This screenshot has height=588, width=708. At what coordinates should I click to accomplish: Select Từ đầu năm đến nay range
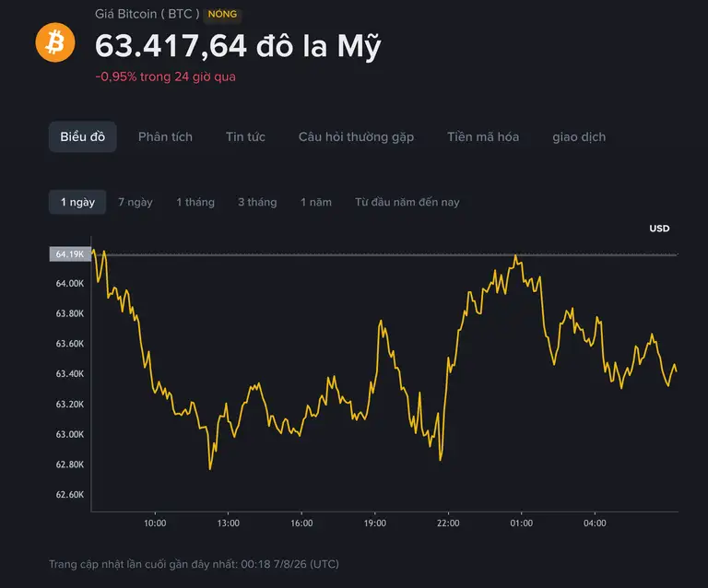click(x=407, y=202)
